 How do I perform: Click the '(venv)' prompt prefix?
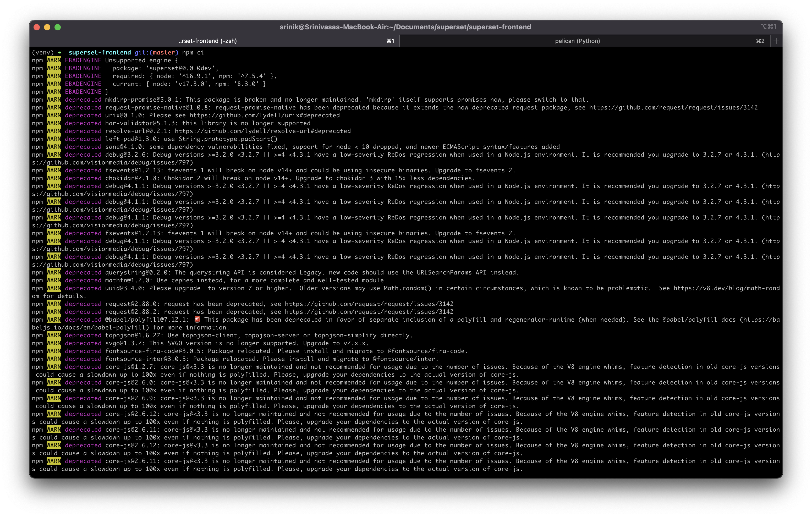click(43, 52)
